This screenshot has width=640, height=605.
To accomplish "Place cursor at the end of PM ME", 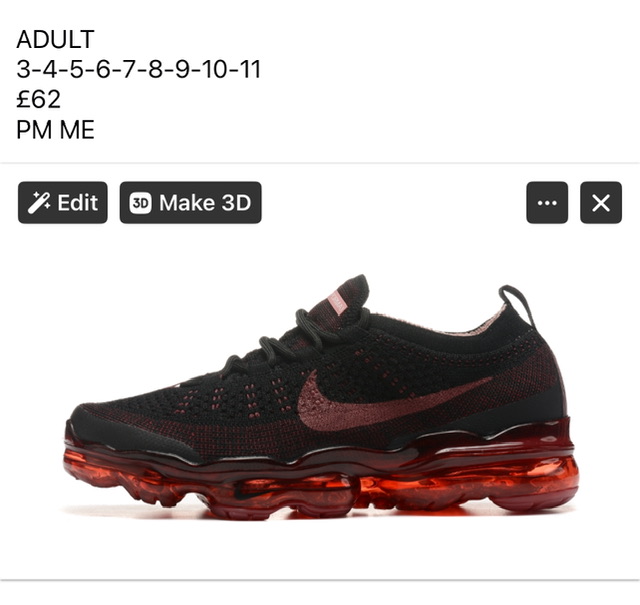I will [x=95, y=130].
